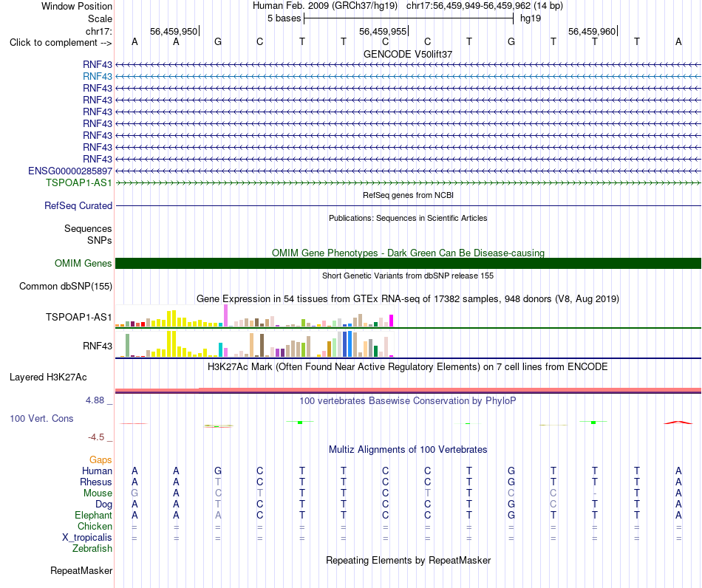Click the '5 bases' scale bar label
This screenshot has width=702, height=588.
284,18
